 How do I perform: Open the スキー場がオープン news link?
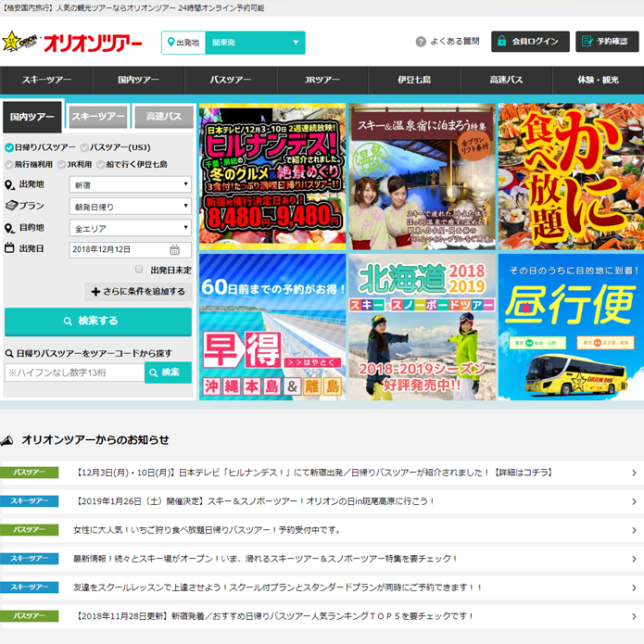tap(265, 559)
